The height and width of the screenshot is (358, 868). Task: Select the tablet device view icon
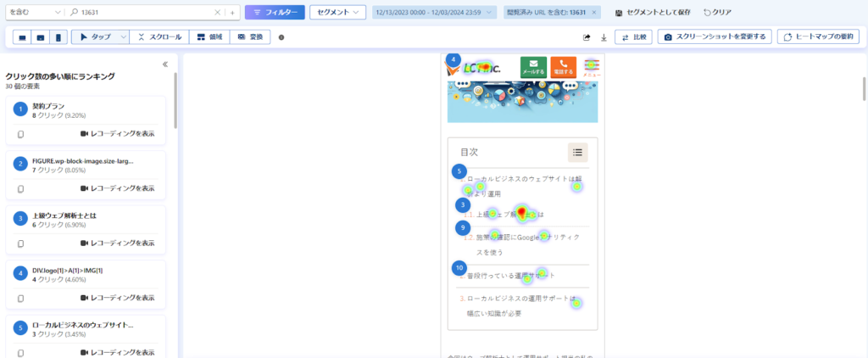(41, 37)
